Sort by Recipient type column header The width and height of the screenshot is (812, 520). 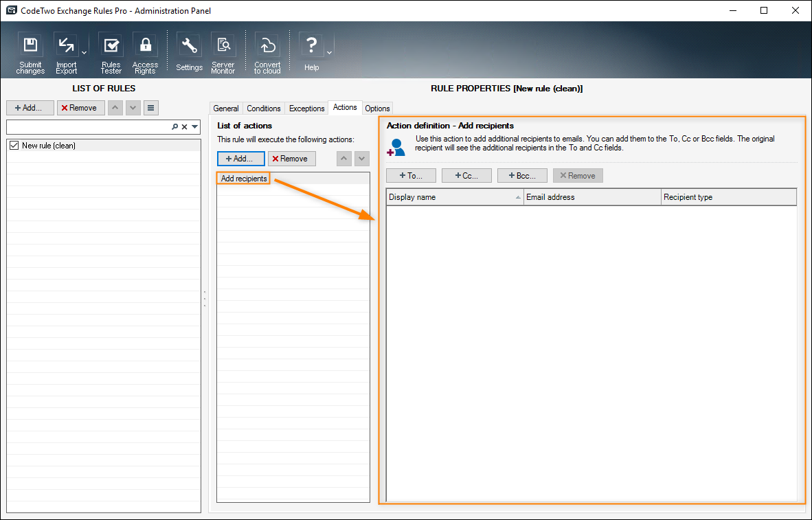click(x=729, y=197)
